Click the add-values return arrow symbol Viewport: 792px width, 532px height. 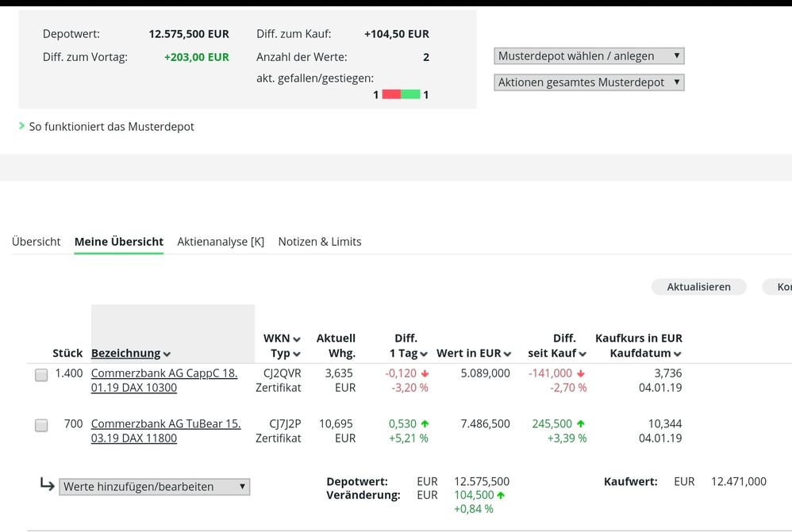tap(47, 486)
